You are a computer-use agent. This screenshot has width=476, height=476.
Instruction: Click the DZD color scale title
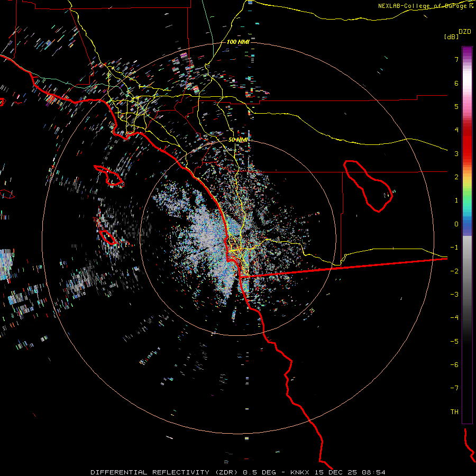465,32
